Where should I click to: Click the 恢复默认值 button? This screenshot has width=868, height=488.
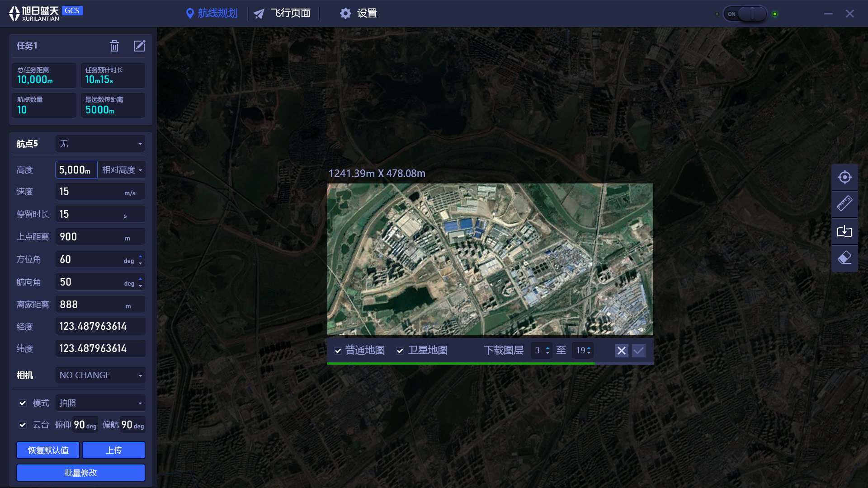coord(48,450)
